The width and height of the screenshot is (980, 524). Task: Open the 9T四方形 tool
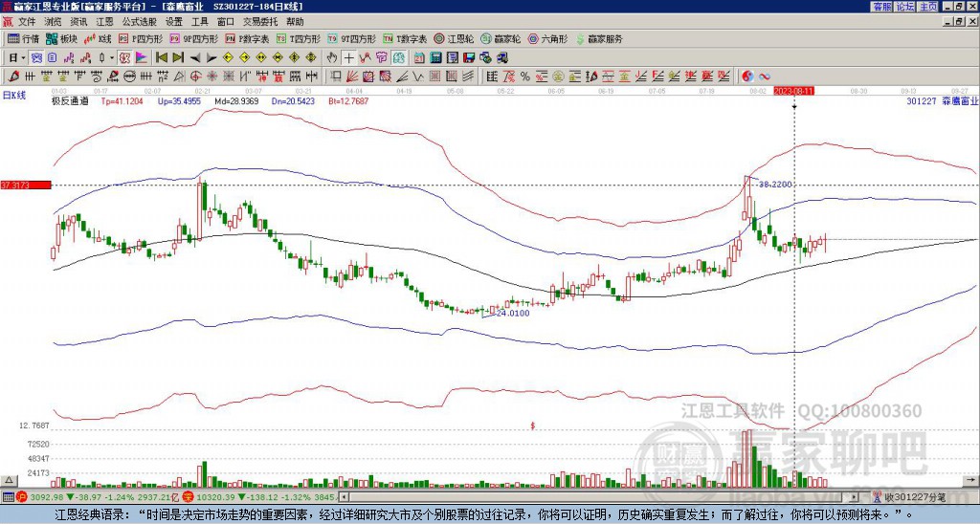coord(352,38)
